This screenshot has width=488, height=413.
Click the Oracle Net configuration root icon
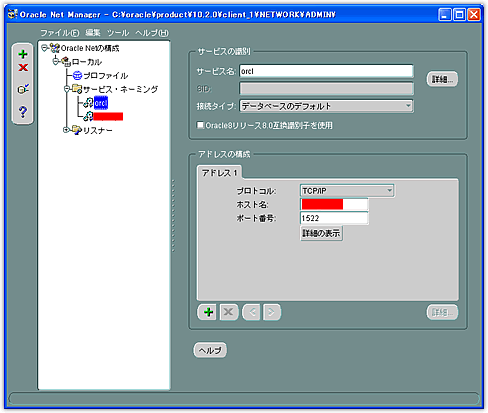click(55, 48)
